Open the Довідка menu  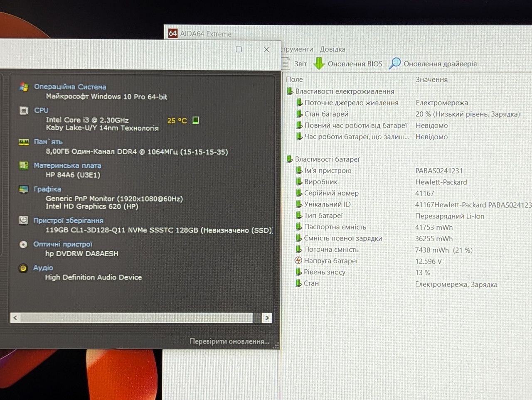332,49
